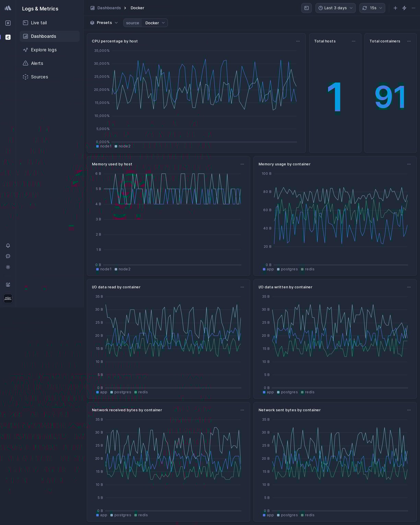Viewport: 420px width, 525px height.
Task: Select the Explore logs waveform icon
Action: (x=25, y=50)
